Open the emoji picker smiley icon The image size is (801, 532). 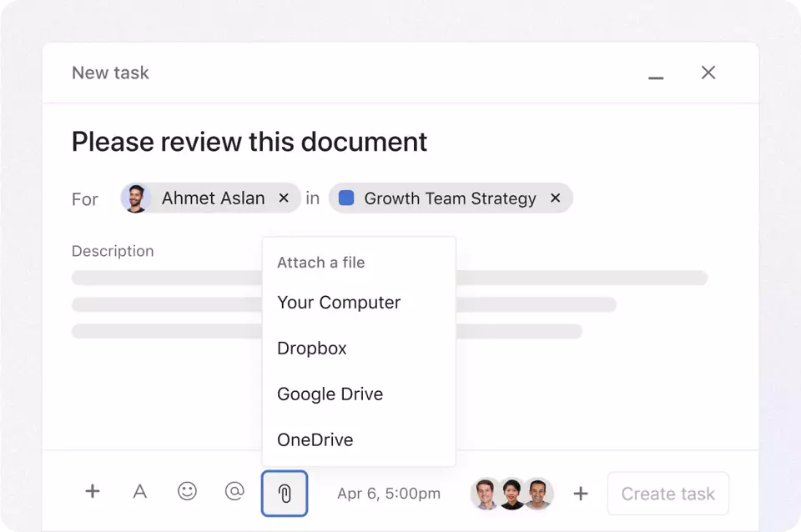click(x=187, y=491)
